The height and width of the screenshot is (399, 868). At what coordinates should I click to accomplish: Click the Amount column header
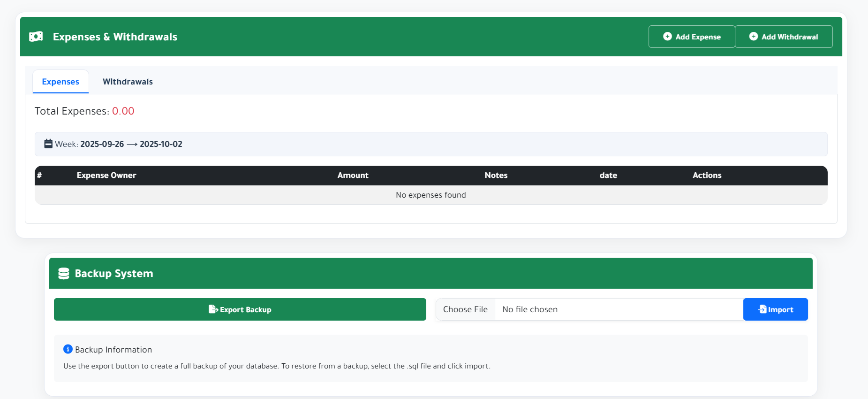(x=353, y=175)
